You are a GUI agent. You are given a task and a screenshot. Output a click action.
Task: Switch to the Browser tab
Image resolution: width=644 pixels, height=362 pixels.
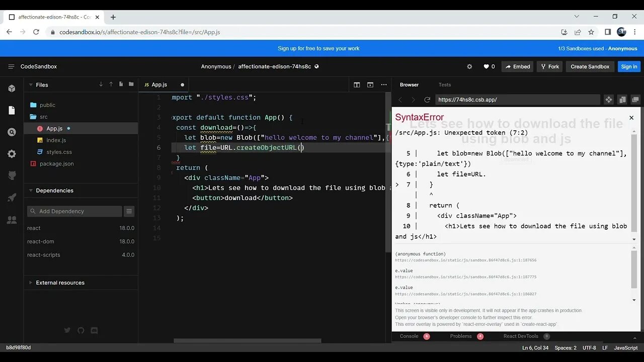pyautogui.click(x=409, y=85)
